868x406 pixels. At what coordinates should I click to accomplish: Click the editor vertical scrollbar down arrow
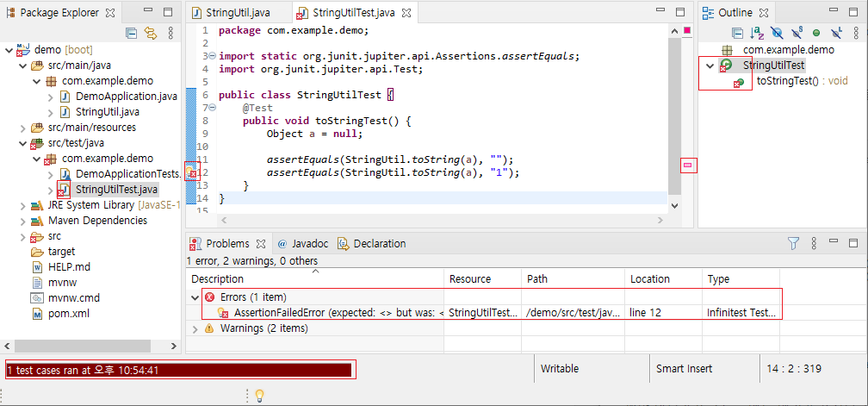(674, 205)
